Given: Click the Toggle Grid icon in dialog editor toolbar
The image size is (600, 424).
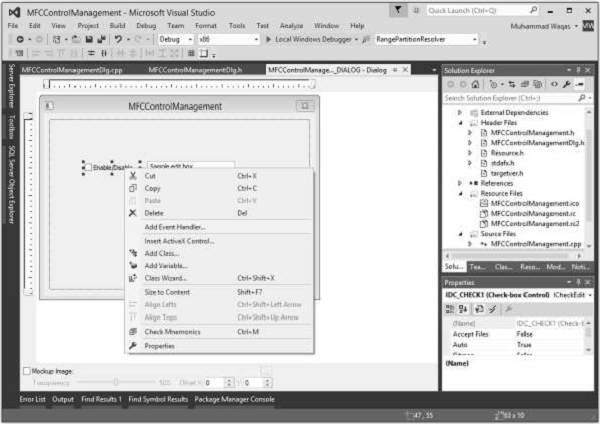Looking at the screenshot, I should pos(191,53).
